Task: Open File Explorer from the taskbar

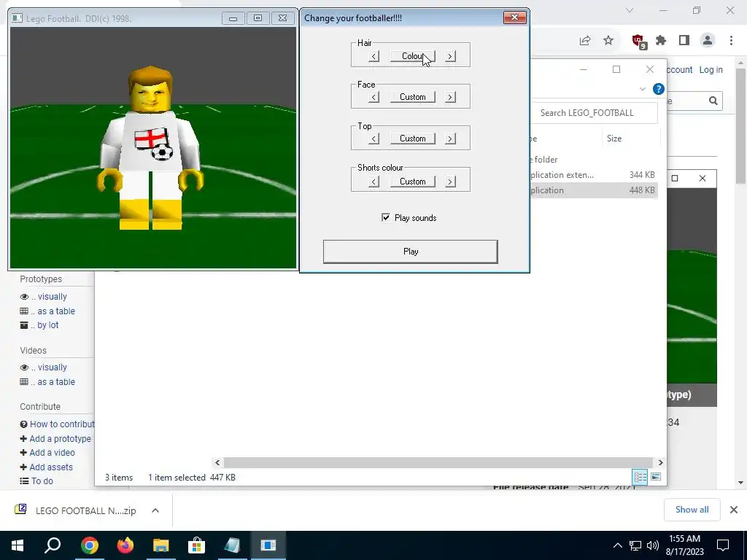Action: coord(161,545)
